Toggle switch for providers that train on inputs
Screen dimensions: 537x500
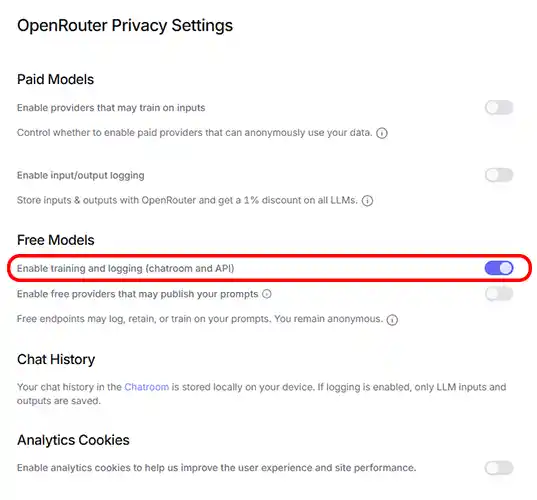click(499, 108)
